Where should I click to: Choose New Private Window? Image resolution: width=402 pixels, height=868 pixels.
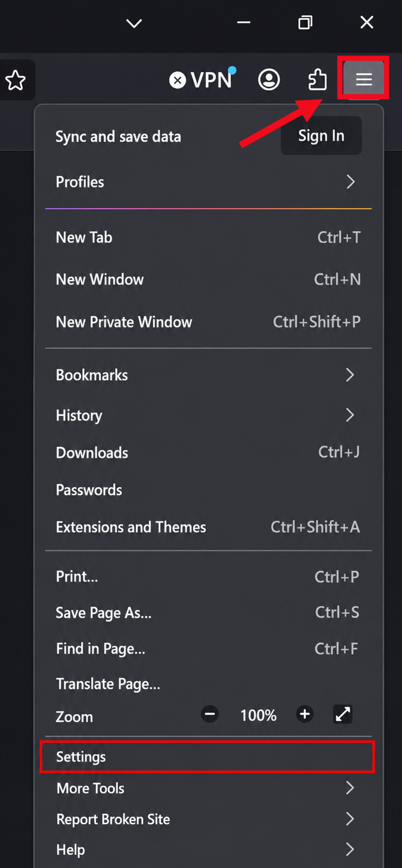pos(208,321)
